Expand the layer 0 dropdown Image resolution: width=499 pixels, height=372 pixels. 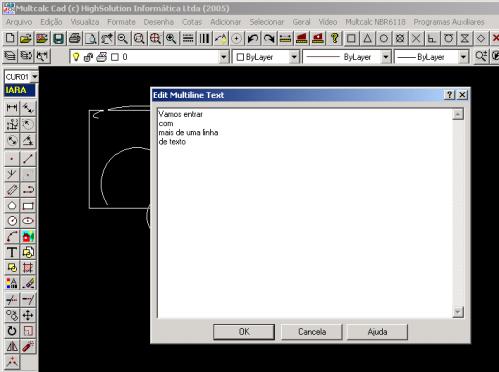click(224, 57)
